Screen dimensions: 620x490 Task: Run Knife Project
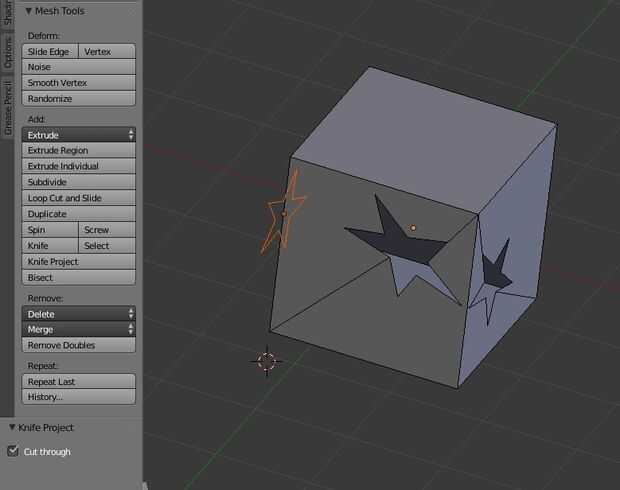[79, 261]
